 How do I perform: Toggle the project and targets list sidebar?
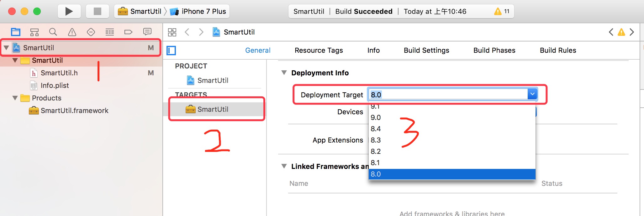(x=172, y=51)
